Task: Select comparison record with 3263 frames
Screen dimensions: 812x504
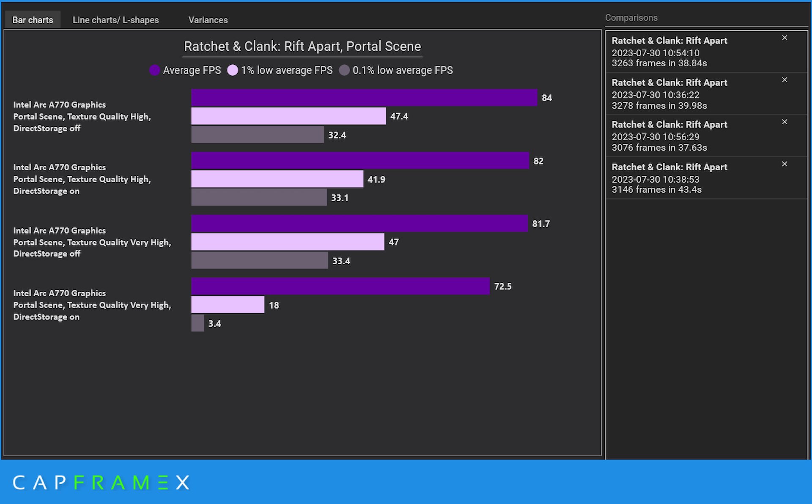Action: click(706, 52)
